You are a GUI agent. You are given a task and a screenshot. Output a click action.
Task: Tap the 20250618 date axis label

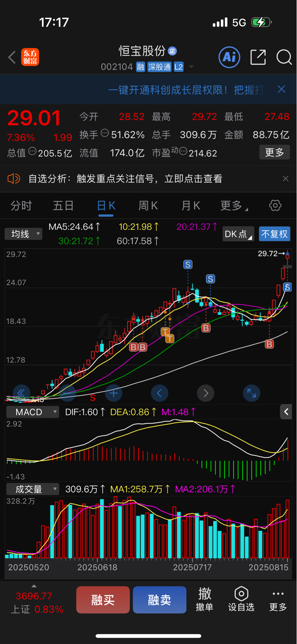click(97, 567)
